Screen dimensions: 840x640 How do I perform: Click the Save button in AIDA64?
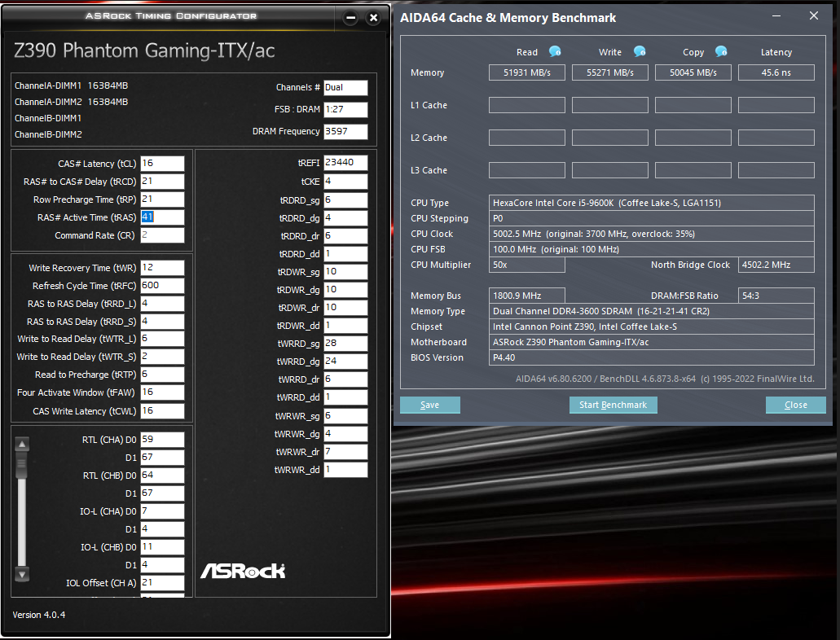click(x=429, y=405)
